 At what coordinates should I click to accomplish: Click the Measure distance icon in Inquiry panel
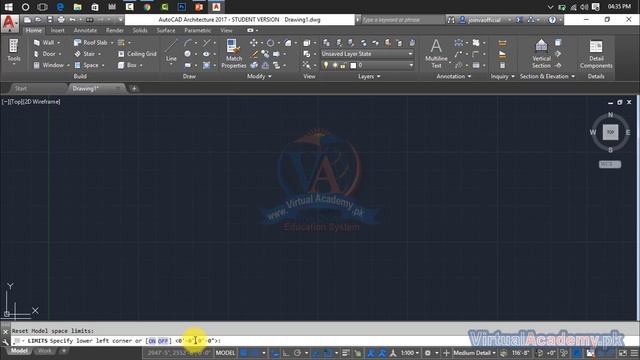point(502,42)
